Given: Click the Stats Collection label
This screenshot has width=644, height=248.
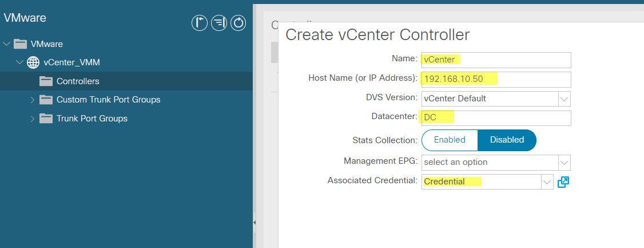Looking at the screenshot, I should click(385, 140).
